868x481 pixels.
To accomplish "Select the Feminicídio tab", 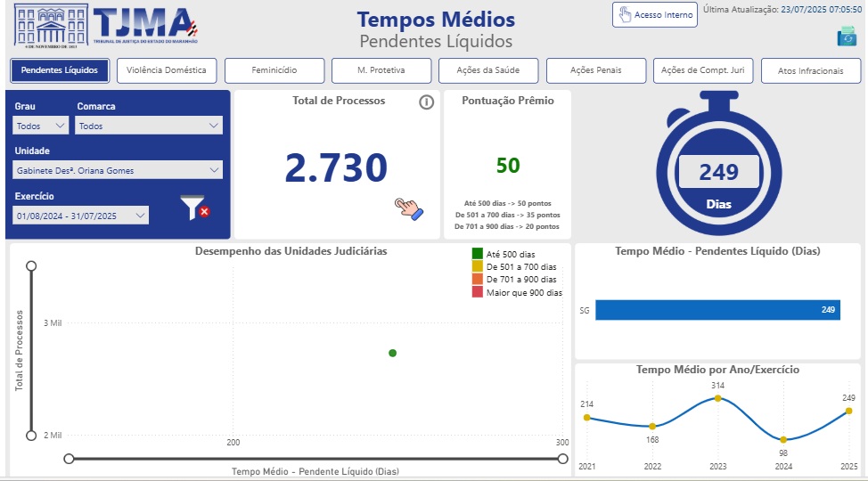I will (274, 70).
